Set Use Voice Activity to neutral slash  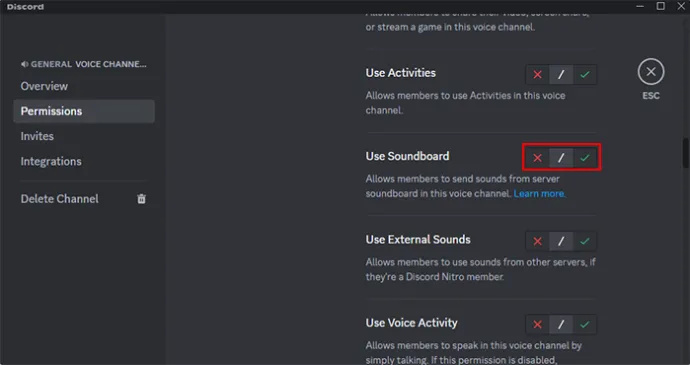[x=561, y=324]
